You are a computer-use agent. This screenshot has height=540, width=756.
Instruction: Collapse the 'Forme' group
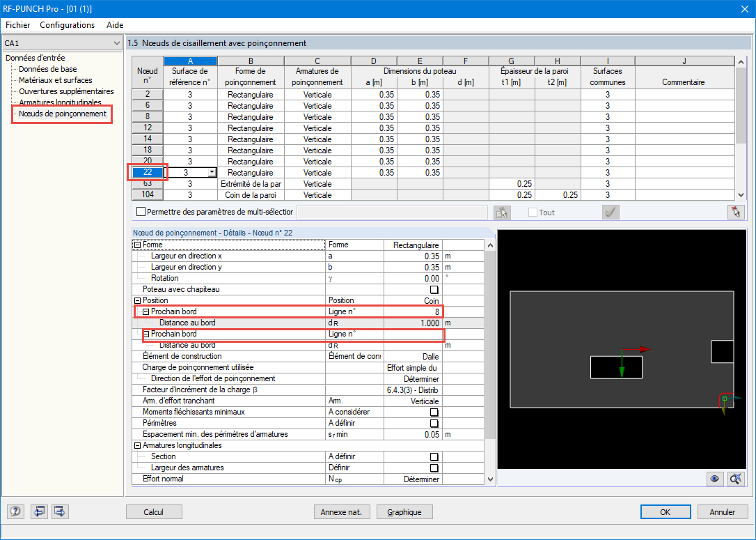tap(137, 245)
